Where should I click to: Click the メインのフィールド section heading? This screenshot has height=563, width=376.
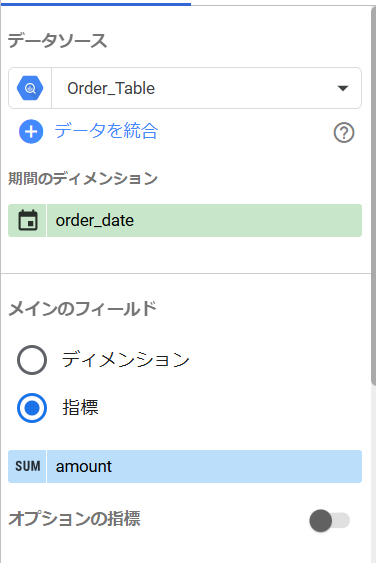pyautogui.click(x=83, y=309)
